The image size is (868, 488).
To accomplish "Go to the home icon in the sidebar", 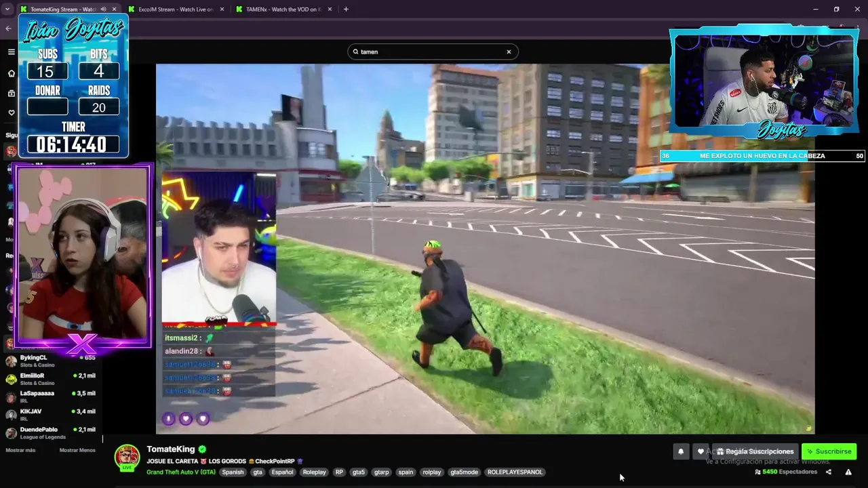I will coord(11,73).
